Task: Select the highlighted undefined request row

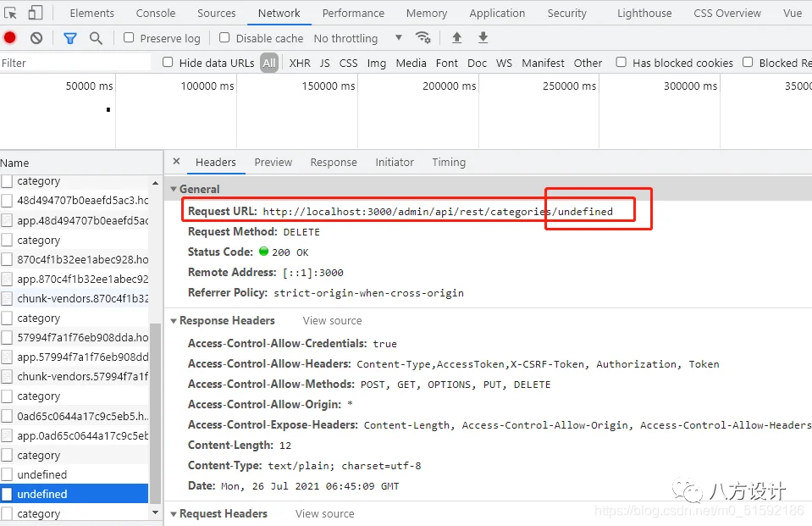Action: [x=75, y=494]
